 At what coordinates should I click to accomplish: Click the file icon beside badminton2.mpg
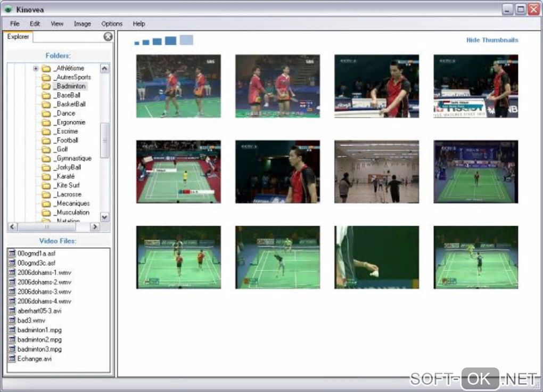point(12,340)
